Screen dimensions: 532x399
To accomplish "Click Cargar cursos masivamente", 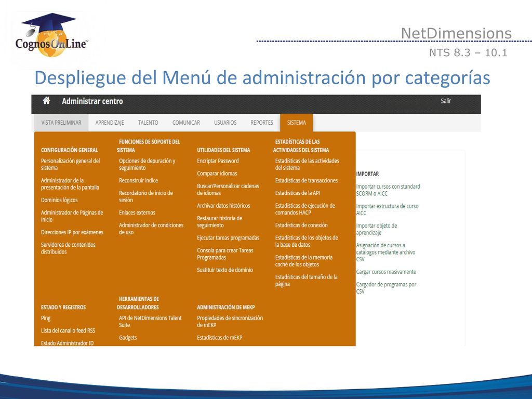I will 386,272.
